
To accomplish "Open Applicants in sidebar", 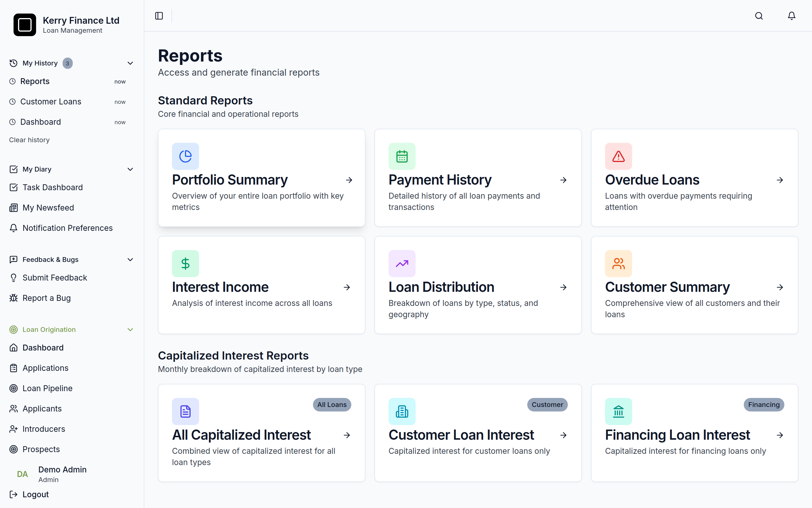I will pyautogui.click(x=71, y=409).
